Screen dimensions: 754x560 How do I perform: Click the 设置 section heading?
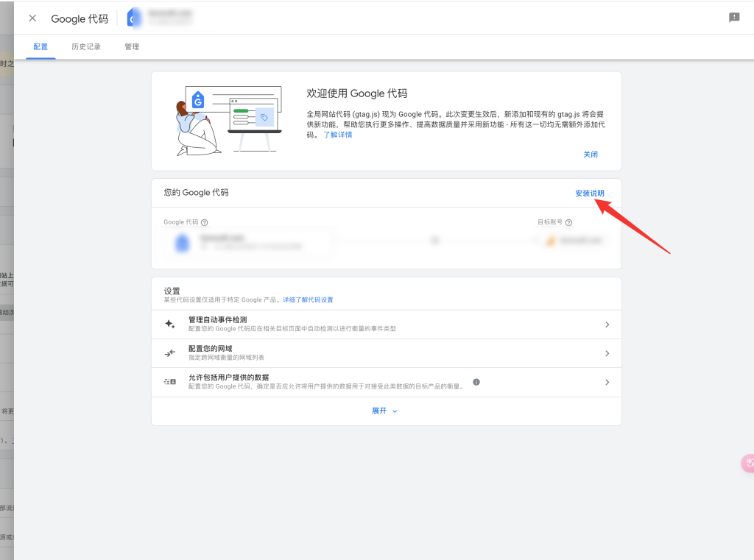click(172, 291)
